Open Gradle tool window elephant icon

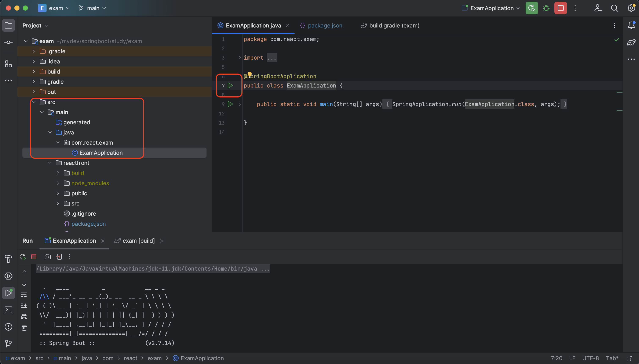(631, 42)
